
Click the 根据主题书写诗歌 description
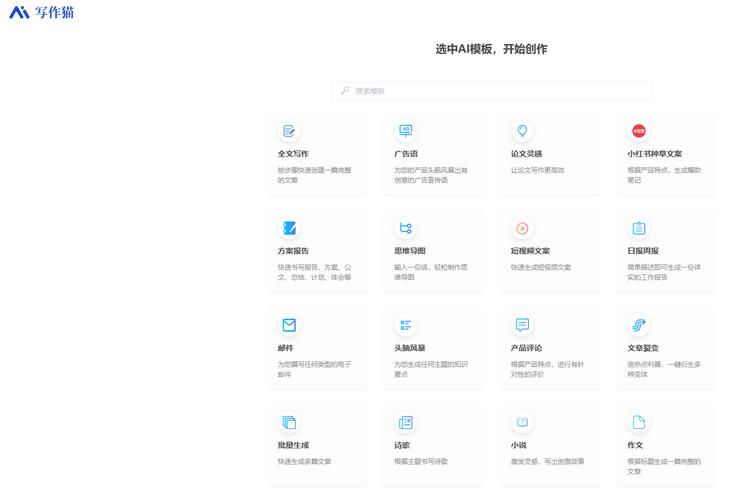coord(421,461)
